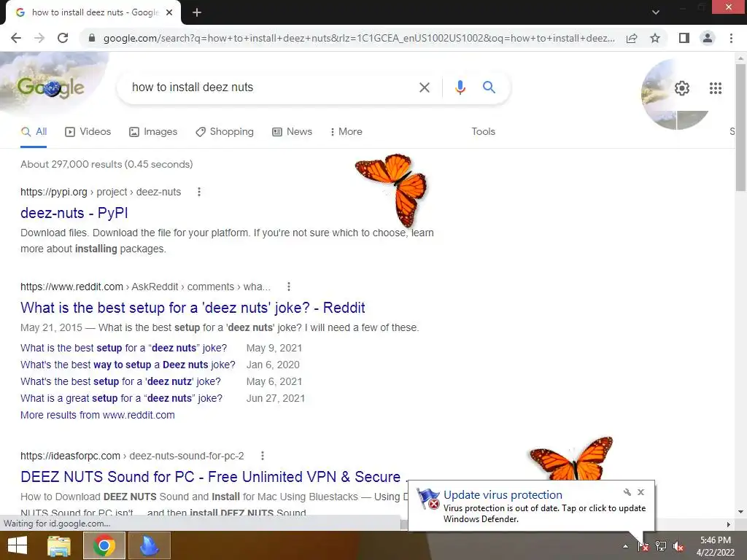Open the Chrome side panel
Image resolution: width=747 pixels, height=560 pixels.
pyautogui.click(x=684, y=38)
